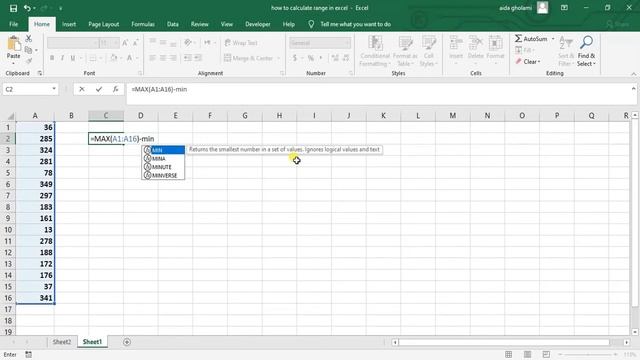Image resolution: width=640 pixels, height=360 pixels.
Task: Open the Data tab
Action: pyautogui.click(x=173, y=24)
